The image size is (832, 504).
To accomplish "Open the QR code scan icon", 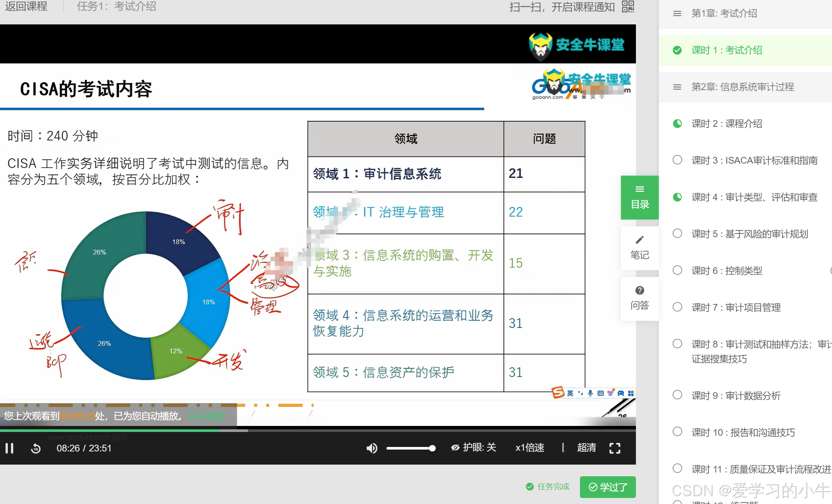I will coord(628,6).
